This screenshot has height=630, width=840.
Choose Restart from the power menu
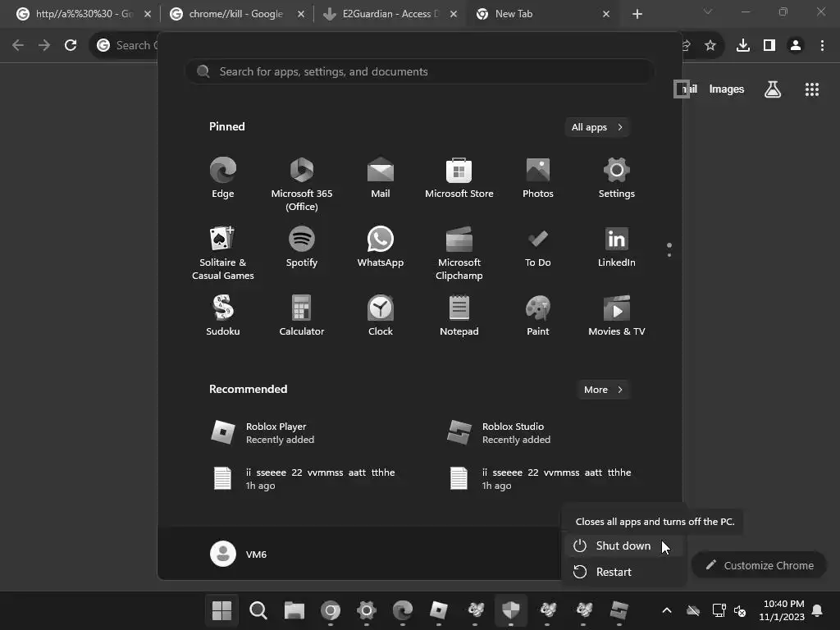tap(624, 572)
